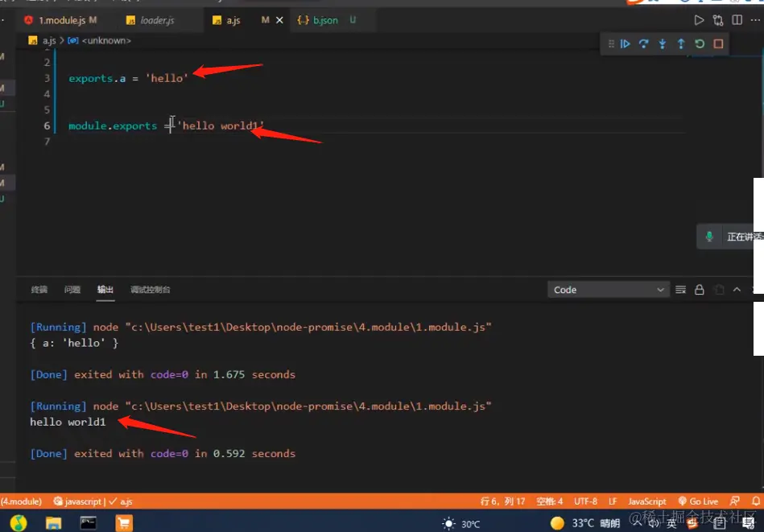
Task: Stop debugging with the red square
Action: click(x=718, y=43)
